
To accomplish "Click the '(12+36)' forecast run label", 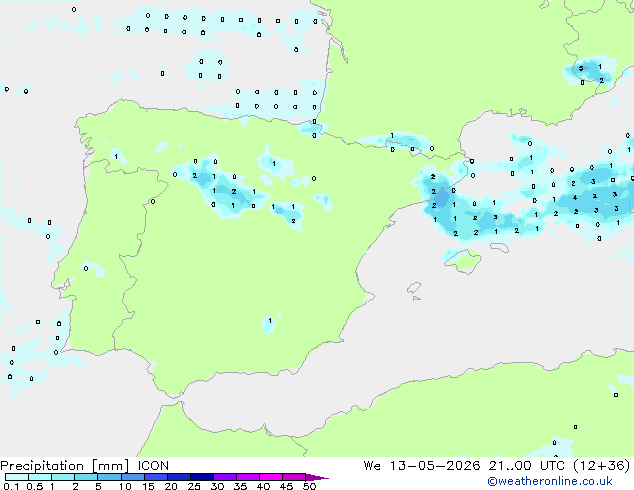I will tap(602, 466).
